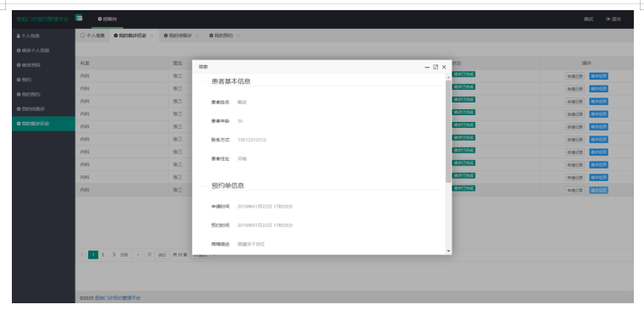Open the user name menu beside 退出
This screenshot has width=644, height=310.
[x=589, y=19]
